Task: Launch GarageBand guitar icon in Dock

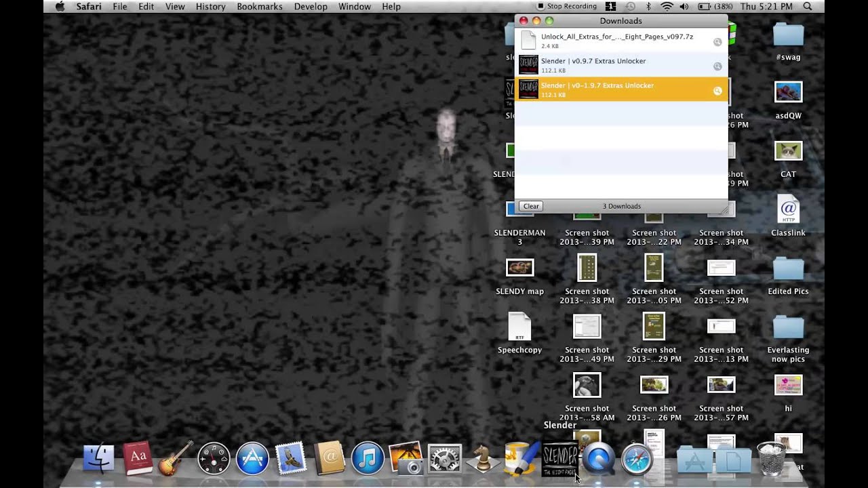Action: [176, 459]
